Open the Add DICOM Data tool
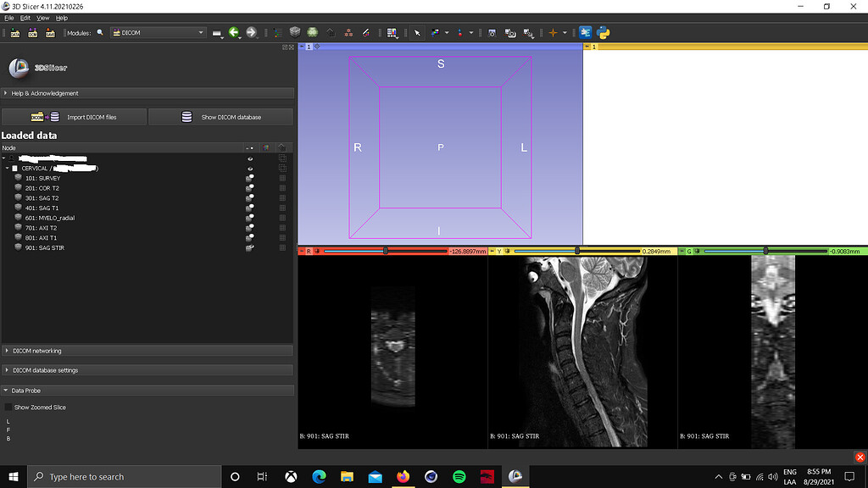Screen dimensions: 868x488 pos(33,32)
